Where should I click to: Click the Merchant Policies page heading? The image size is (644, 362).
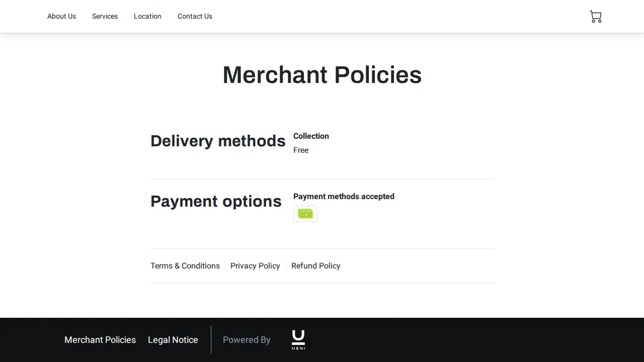(322, 75)
